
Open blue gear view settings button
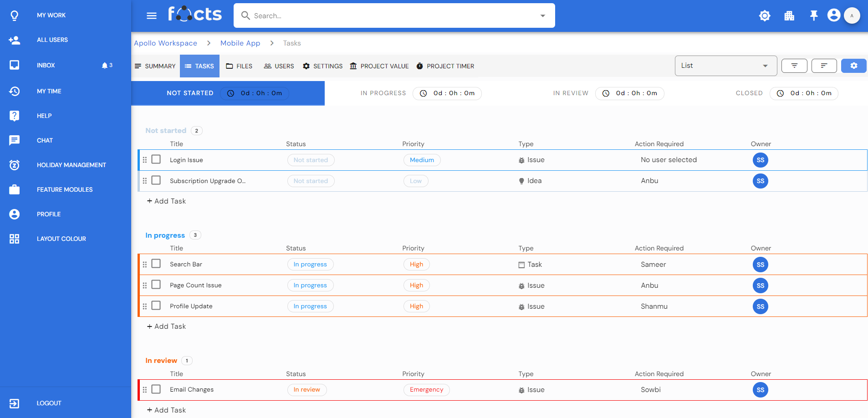pos(853,66)
